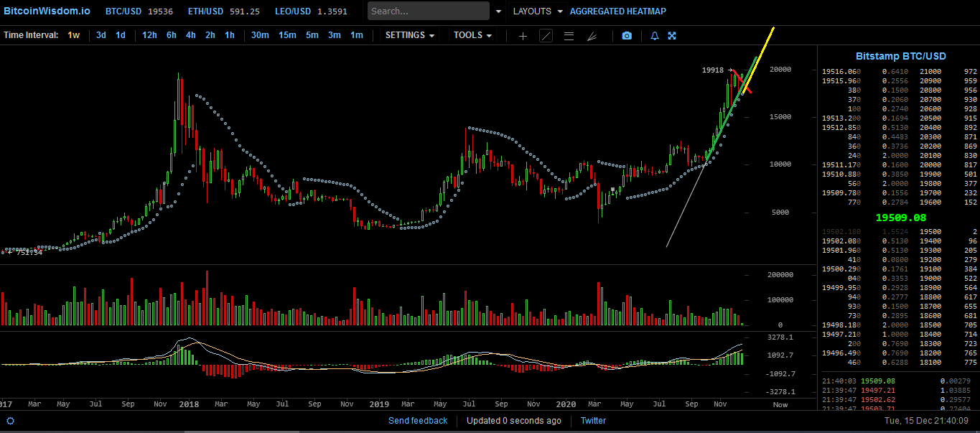
Task: Select the 15m interval
Action: (287, 35)
